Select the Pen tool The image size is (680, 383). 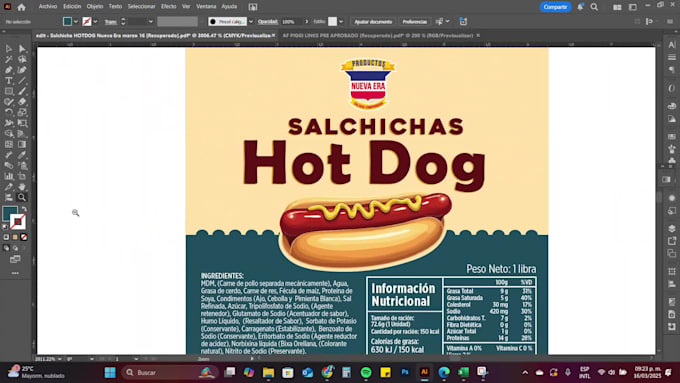(x=9, y=70)
